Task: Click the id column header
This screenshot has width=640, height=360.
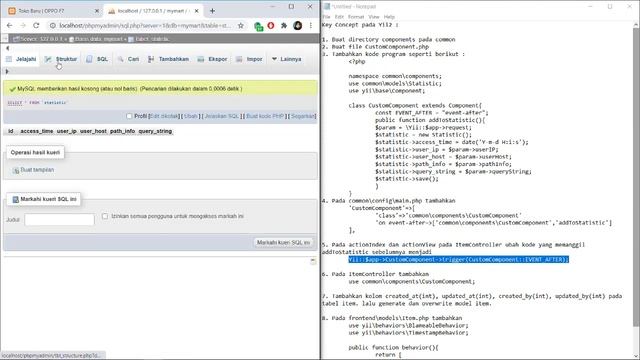Action: pos(11,131)
